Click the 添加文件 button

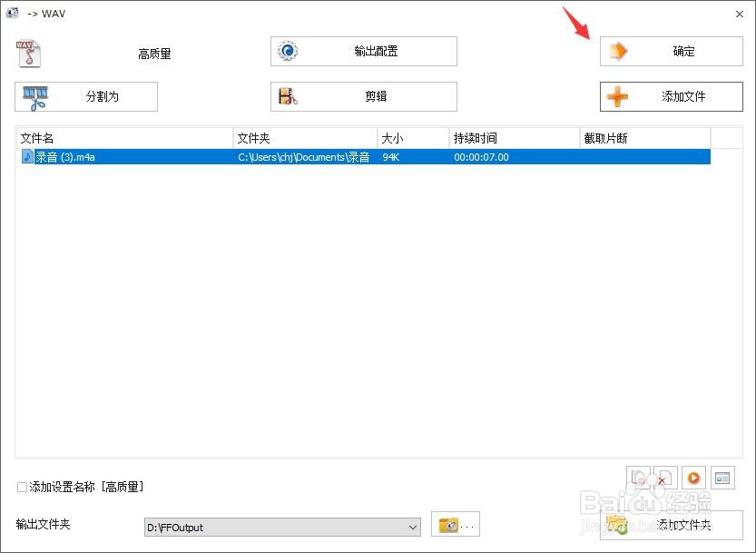click(x=671, y=96)
